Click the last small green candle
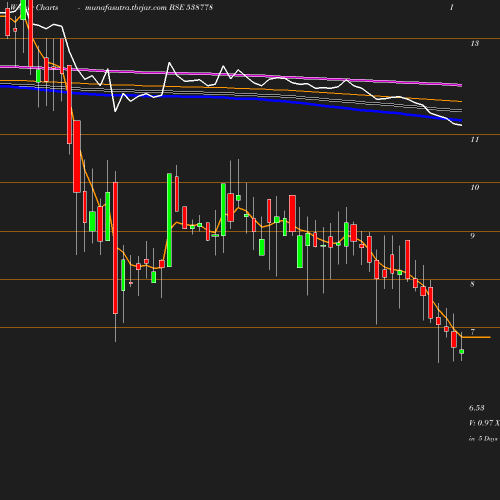Screen dimensions: 500x500 (462, 351)
